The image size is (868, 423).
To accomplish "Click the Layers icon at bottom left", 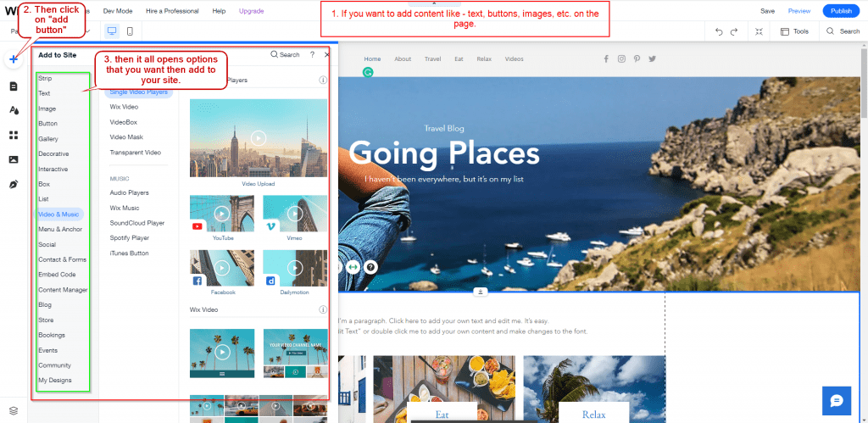I will pos(14,410).
